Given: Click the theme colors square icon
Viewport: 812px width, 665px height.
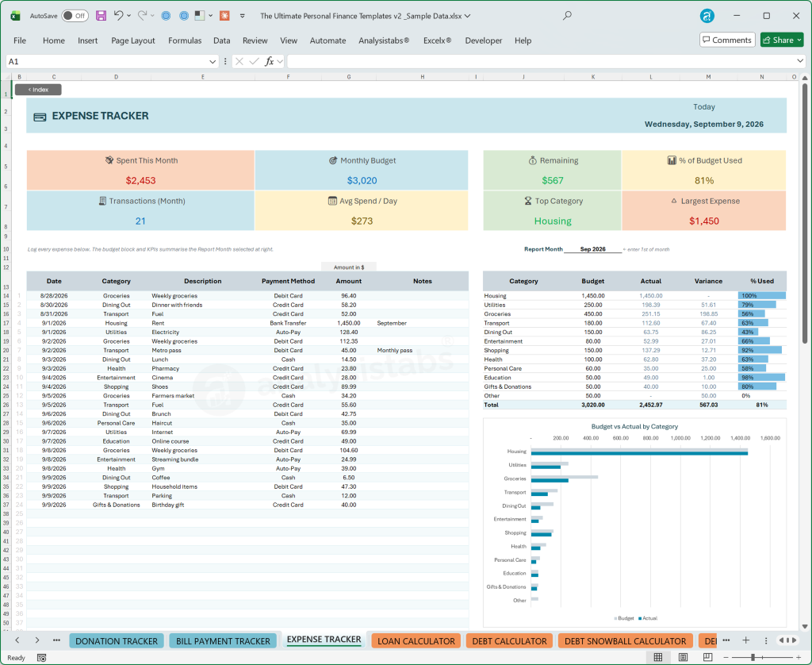Looking at the screenshot, I should 199,16.
